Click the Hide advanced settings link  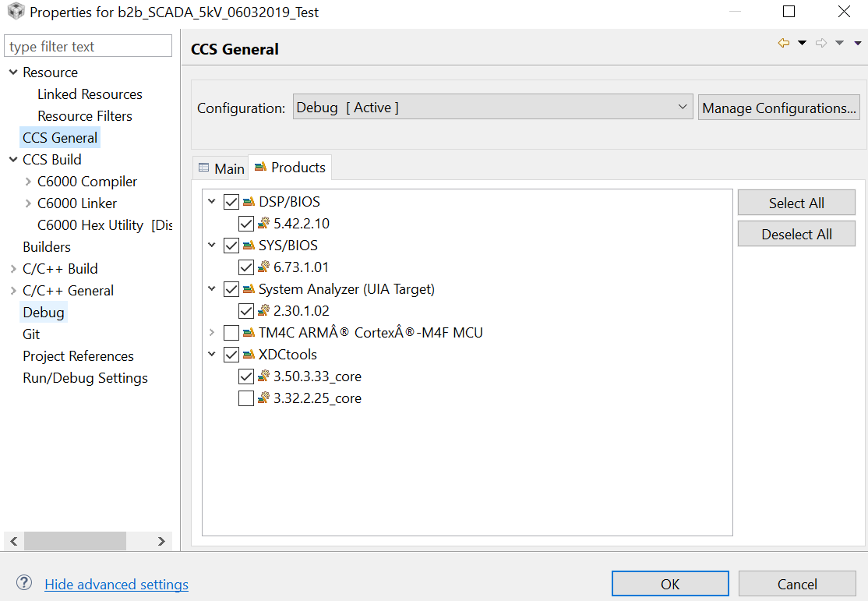116,584
